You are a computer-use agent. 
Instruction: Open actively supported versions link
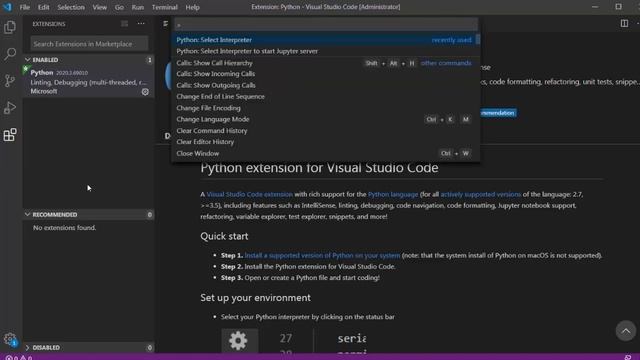pyautogui.click(x=480, y=194)
